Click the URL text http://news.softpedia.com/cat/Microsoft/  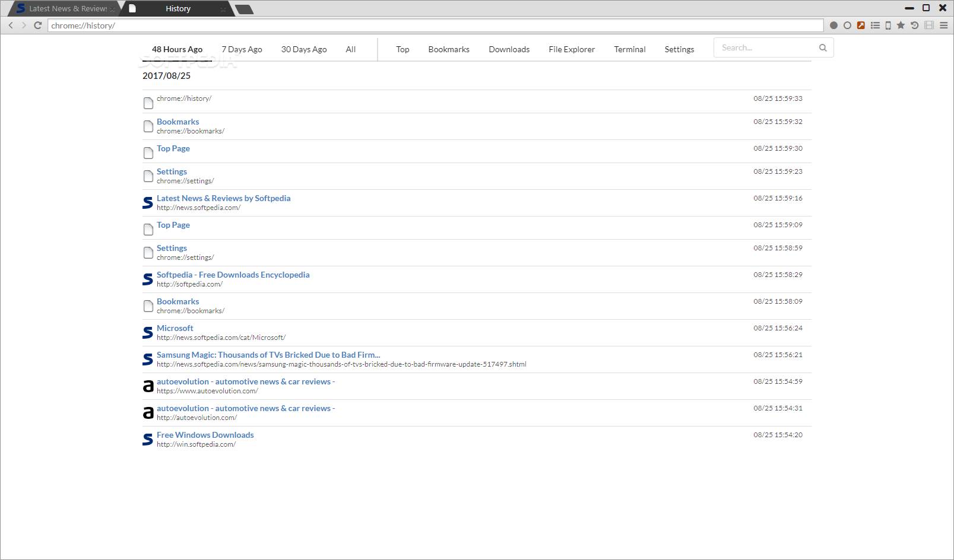coord(221,338)
